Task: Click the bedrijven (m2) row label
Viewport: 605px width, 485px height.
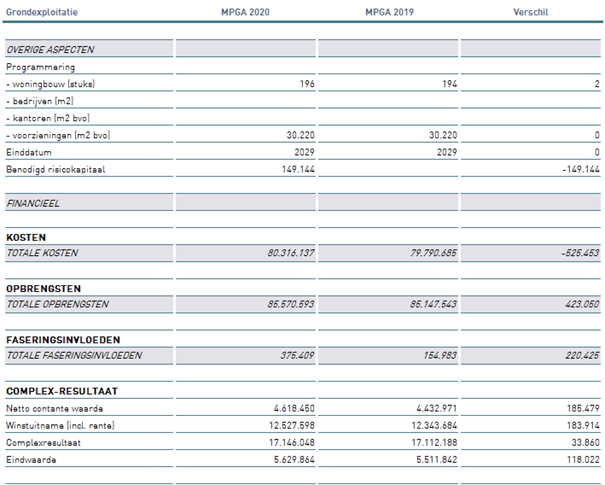Action: [40, 101]
